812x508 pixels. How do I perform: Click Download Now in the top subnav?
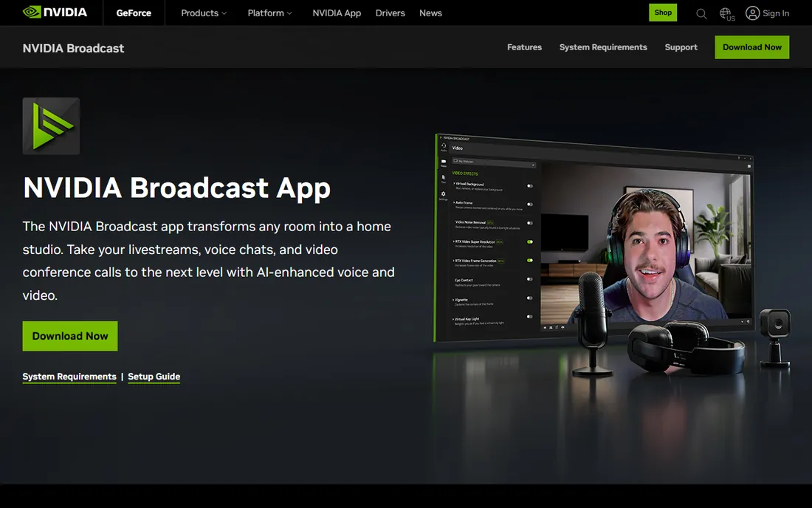[x=752, y=47]
